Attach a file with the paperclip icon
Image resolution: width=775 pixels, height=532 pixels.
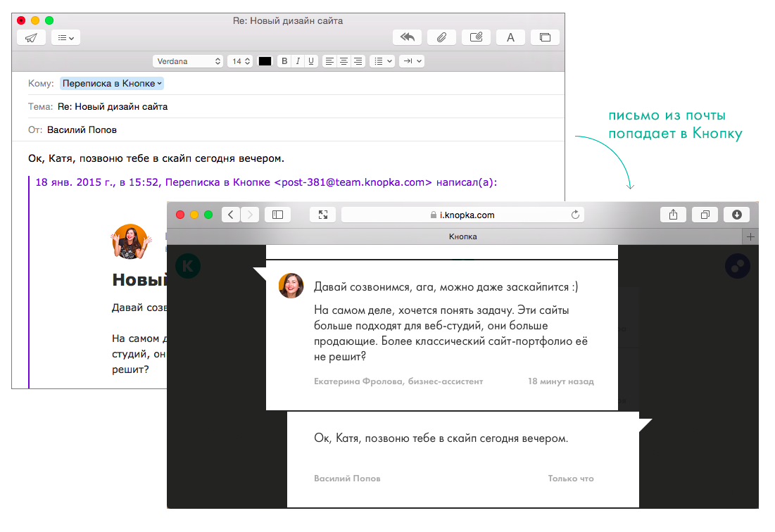coord(442,38)
